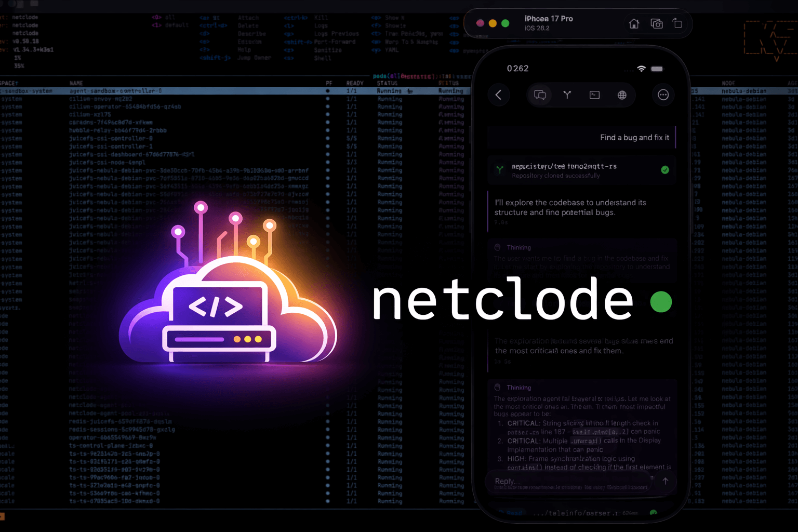
Task: Rotate the device using the rotate icon
Action: (x=678, y=23)
